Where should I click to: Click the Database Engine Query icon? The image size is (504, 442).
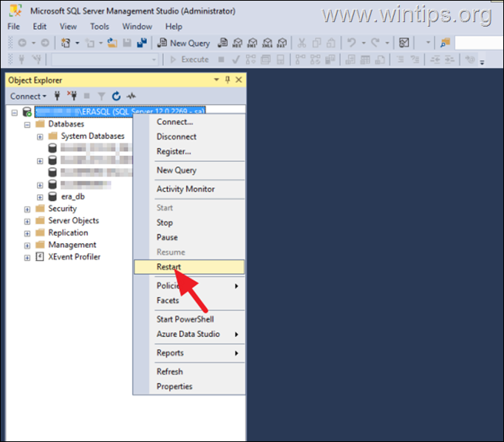pyautogui.click(x=222, y=43)
